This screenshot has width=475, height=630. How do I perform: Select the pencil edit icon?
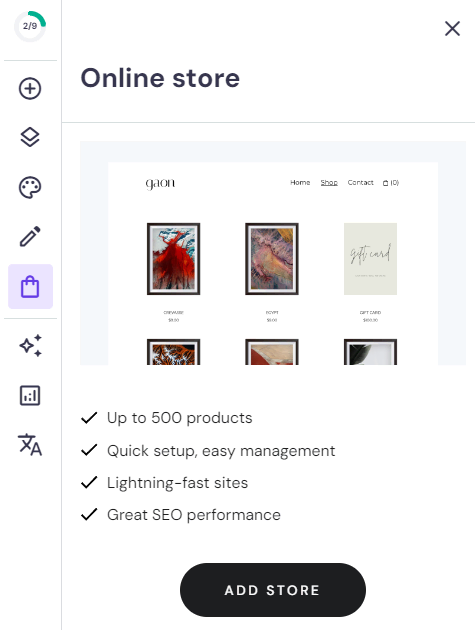pyautogui.click(x=30, y=236)
